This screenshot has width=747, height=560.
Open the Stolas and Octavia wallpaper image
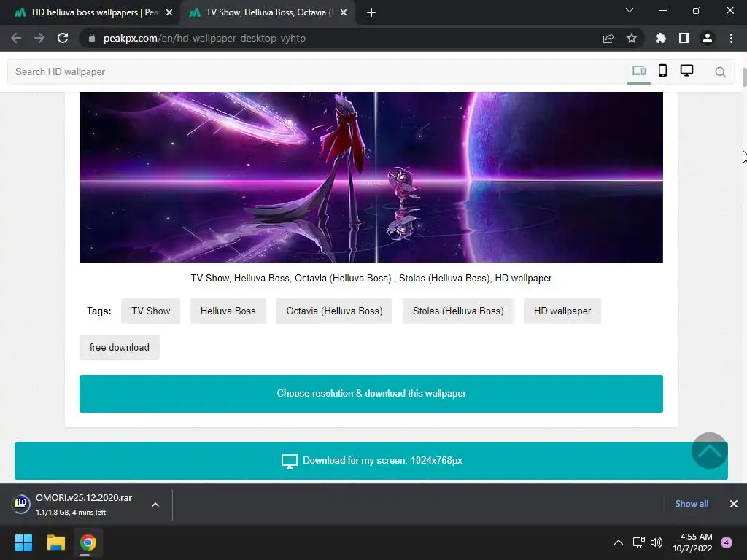tap(371, 176)
